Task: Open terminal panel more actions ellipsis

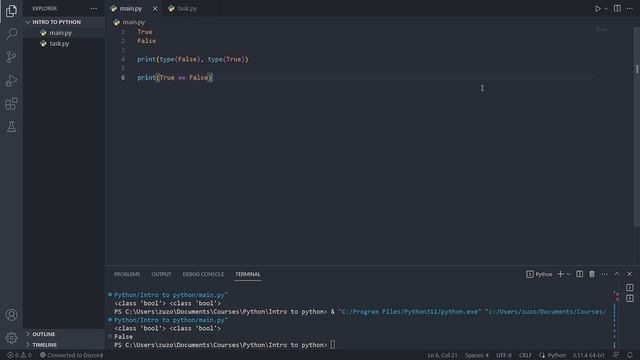Action: [x=604, y=274]
